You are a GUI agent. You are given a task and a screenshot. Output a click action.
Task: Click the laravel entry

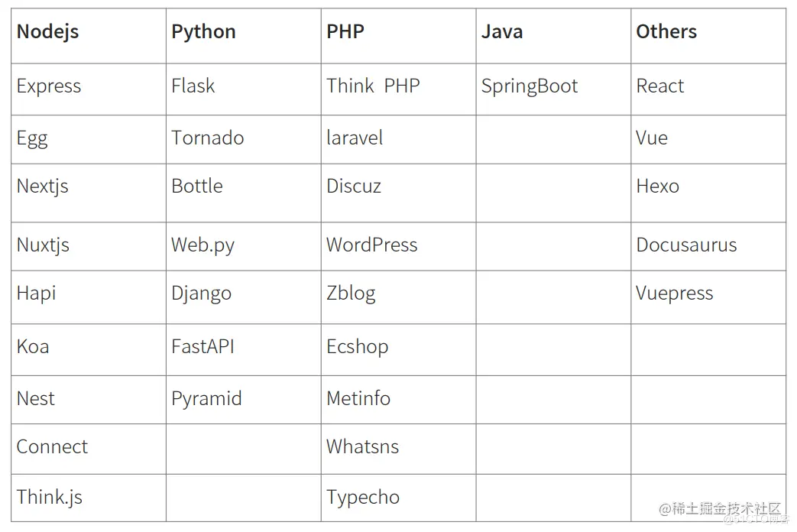click(355, 138)
